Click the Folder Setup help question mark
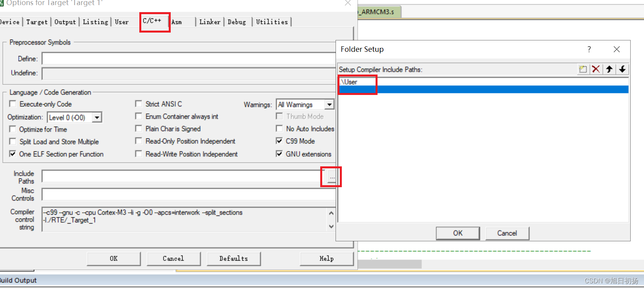 pos(589,49)
